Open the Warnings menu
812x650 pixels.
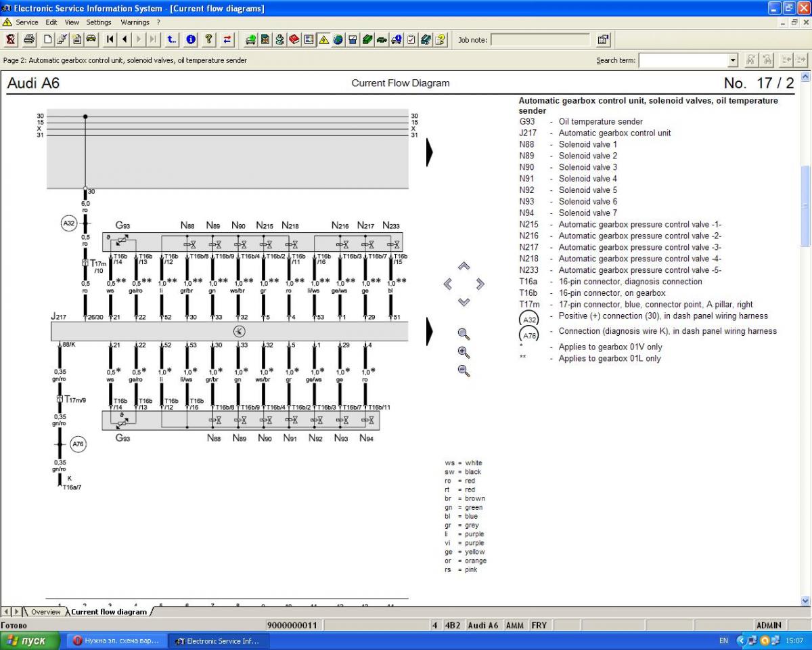click(135, 22)
